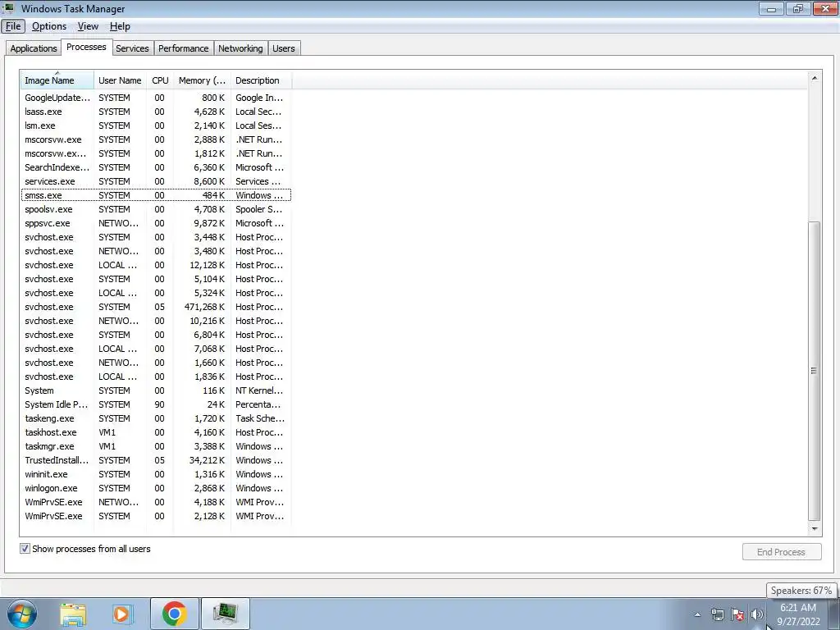Click the Task Manager taskbar icon
The image size is (840, 630).
225,614
